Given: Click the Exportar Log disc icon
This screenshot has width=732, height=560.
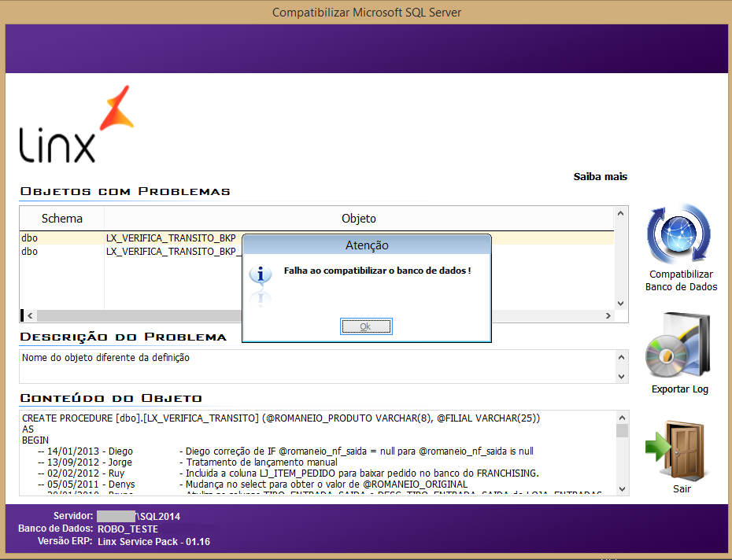Looking at the screenshot, I should tap(678, 345).
